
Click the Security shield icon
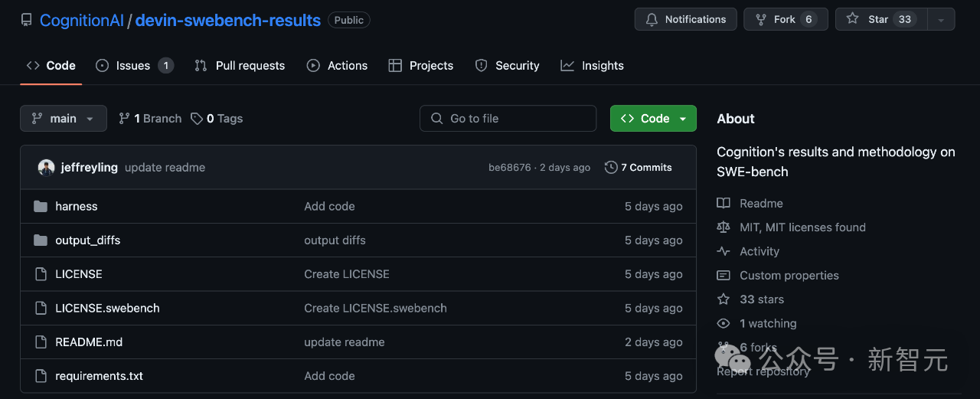(481, 66)
